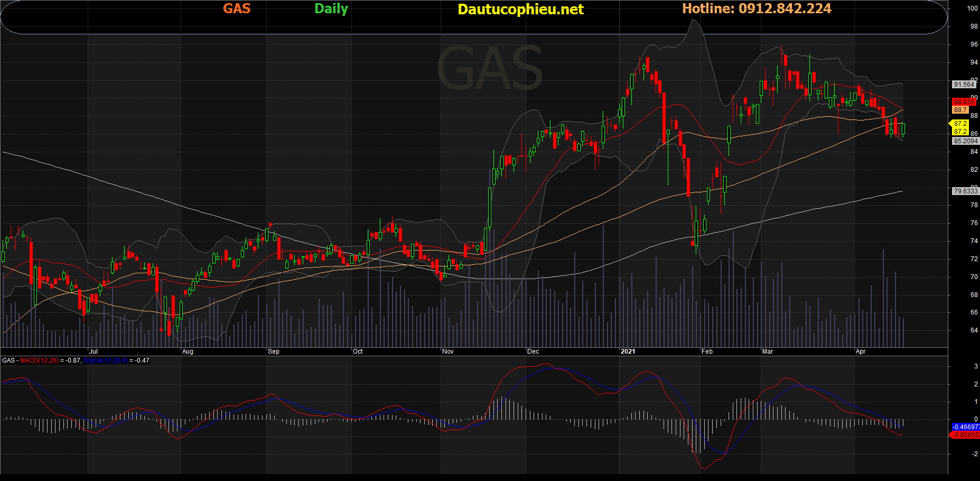The height and width of the screenshot is (481, 980).
Task: Select the 79.6333 moving average tag
Action: click(x=965, y=191)
